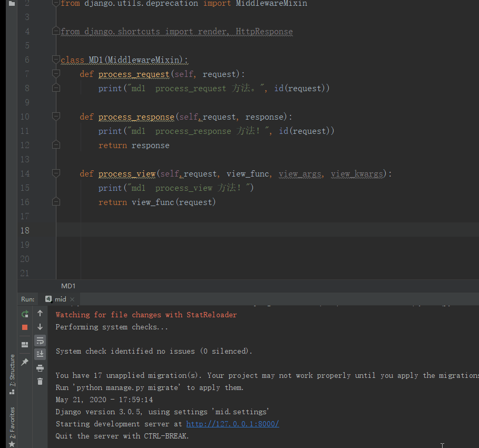
Task: Click the MD1 breadcrumb below the editor
Action: [69, 286]
